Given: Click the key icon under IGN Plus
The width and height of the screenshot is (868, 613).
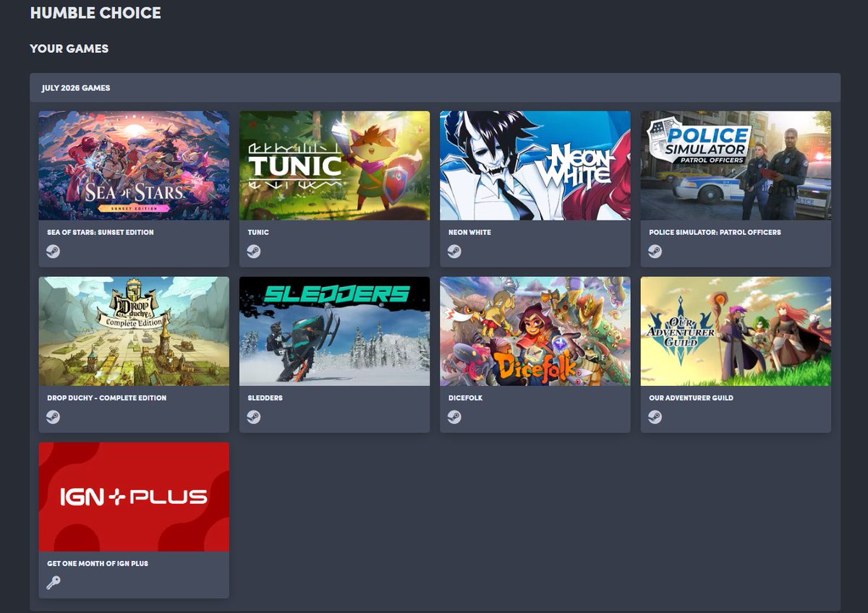Looking at the screenshot, I should point(53,583).
